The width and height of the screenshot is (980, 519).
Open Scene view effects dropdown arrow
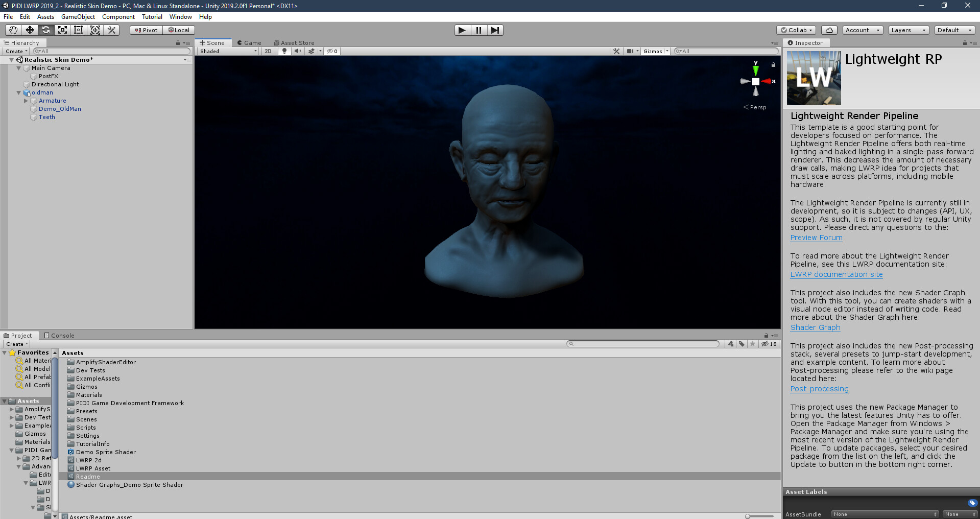pos(320,51)
